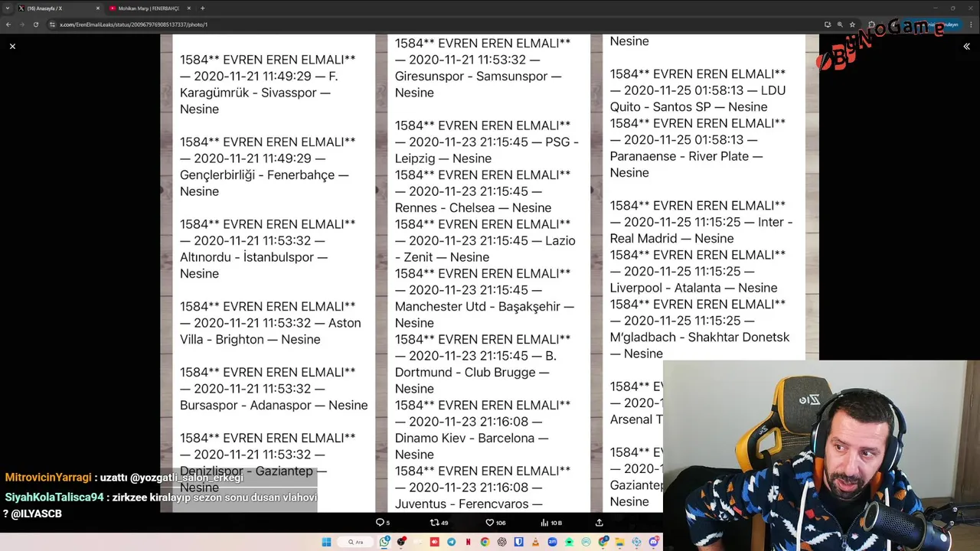
Task: Open OBS Studio from the taskbar
Action: pos(401,542)
